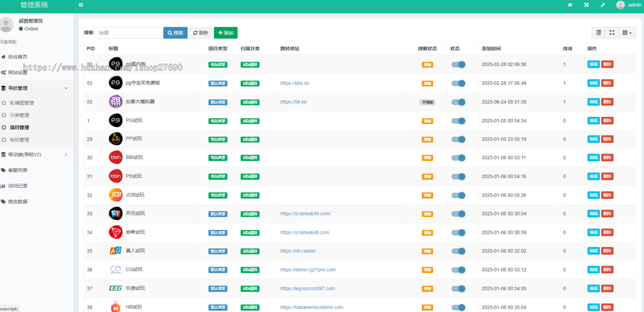Screen dimensions: 644x312
Task: Expand the 移动端(导航V2) sidebar section
Action: 36,154
